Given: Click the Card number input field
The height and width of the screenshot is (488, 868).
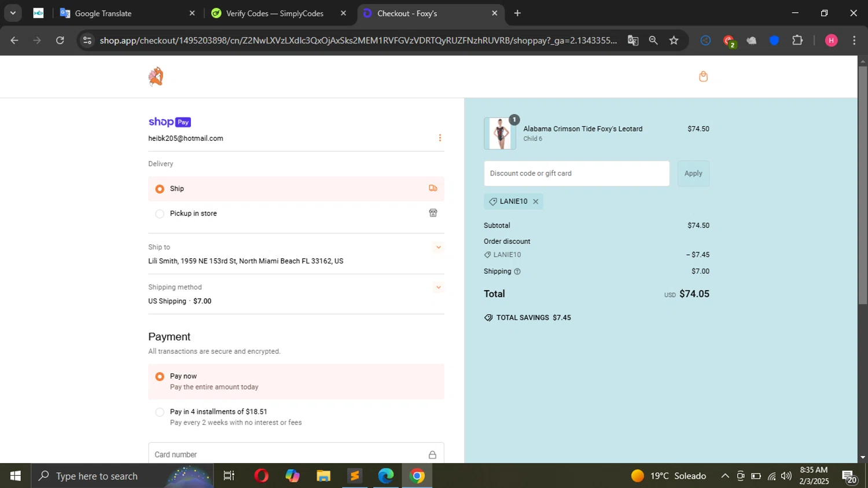Looking at the screenshot, I should pos(296,454).
